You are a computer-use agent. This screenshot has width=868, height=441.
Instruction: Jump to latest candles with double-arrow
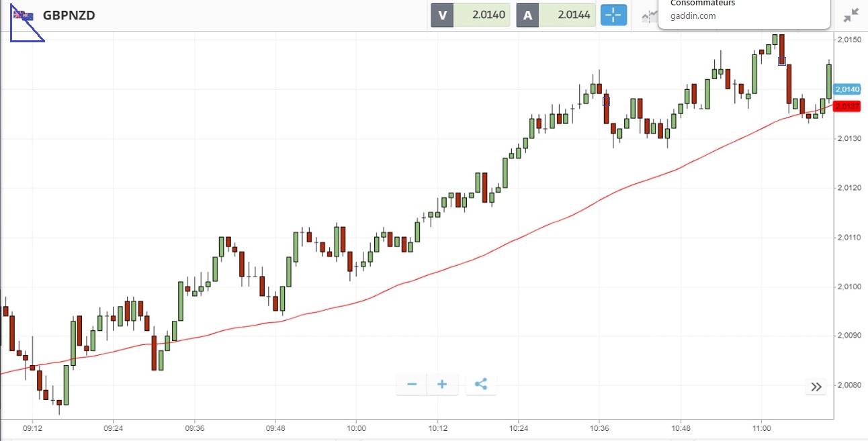coord(816,387)
